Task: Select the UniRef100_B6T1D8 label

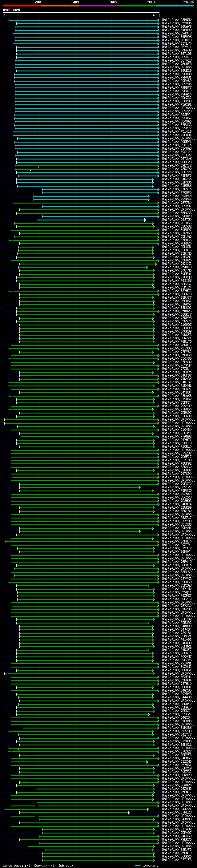Action: [x=176, y=54]
